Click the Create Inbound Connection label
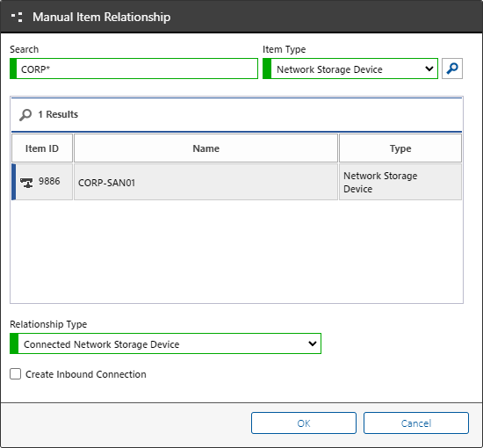Image resolution: width=483 pixels, height=448 pixels. click(x=86, y=374)
